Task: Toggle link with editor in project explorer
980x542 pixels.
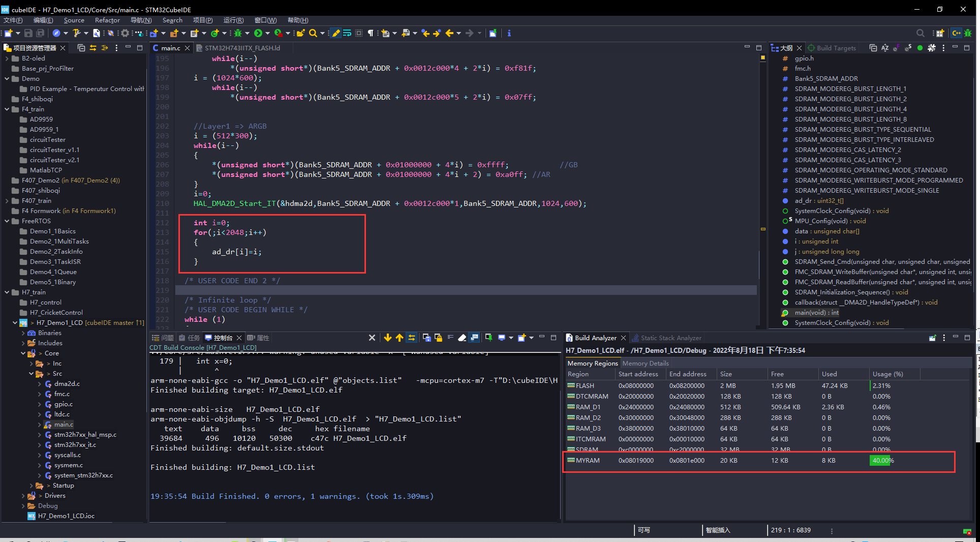Action: (x=93, y=48)
